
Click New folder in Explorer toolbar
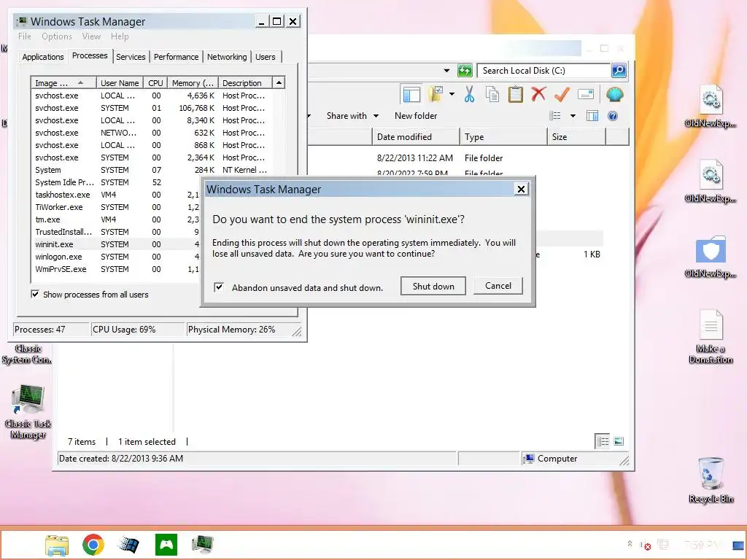[415, 116]
